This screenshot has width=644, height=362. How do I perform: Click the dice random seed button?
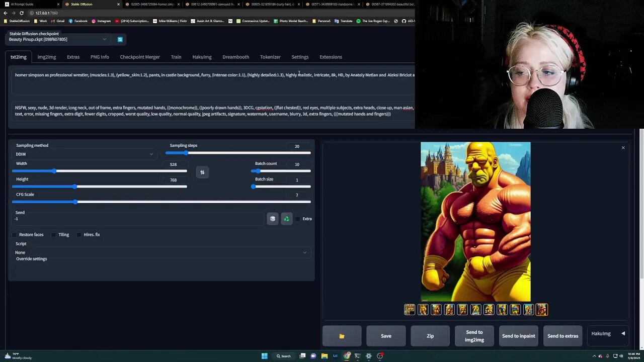[272, 219]
